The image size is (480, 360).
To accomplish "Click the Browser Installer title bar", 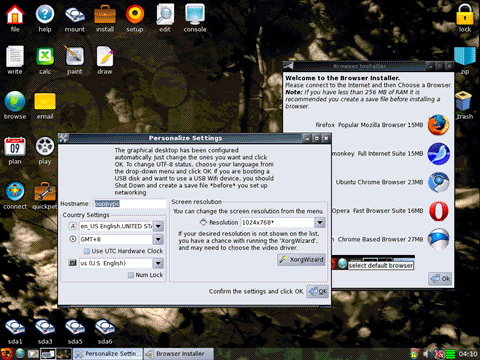I will [359, 66].
